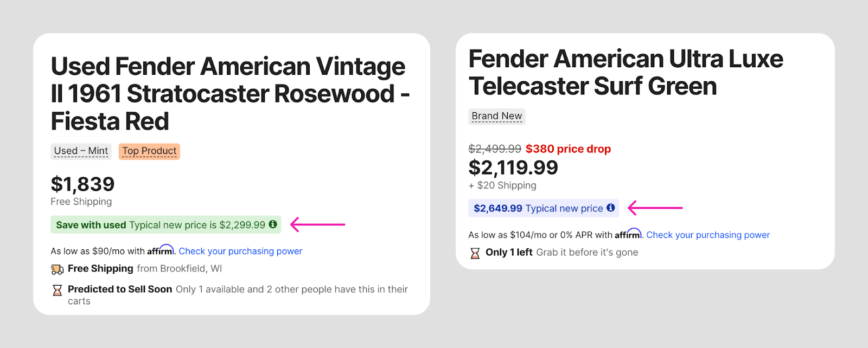Click the pink arrow pointing at the blue price badge
868x348 pixels.
coord(655,208)
